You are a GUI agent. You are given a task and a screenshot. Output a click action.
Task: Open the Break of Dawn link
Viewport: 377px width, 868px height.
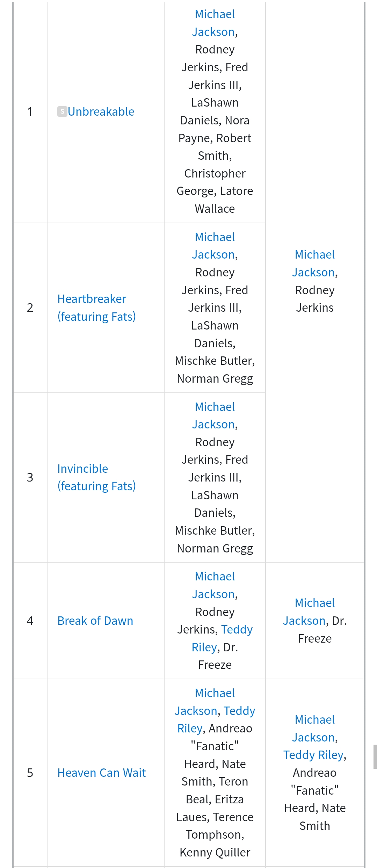(95, 621)
